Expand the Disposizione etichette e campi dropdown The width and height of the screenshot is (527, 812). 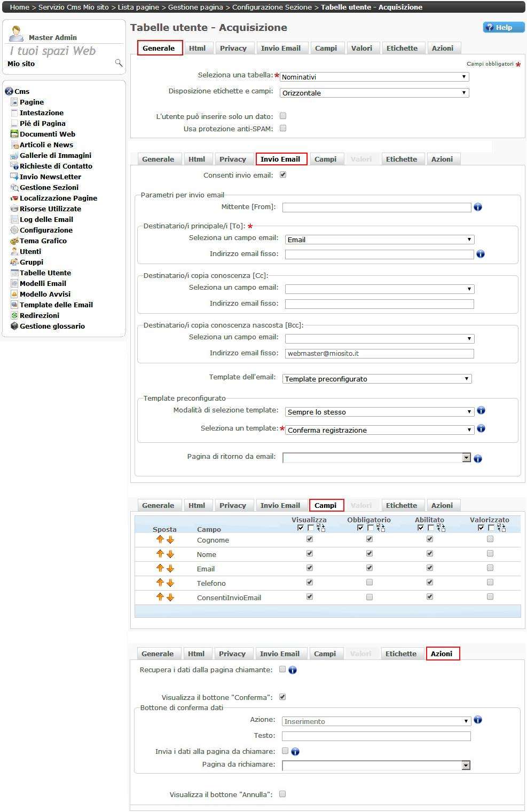pos(374,93)
